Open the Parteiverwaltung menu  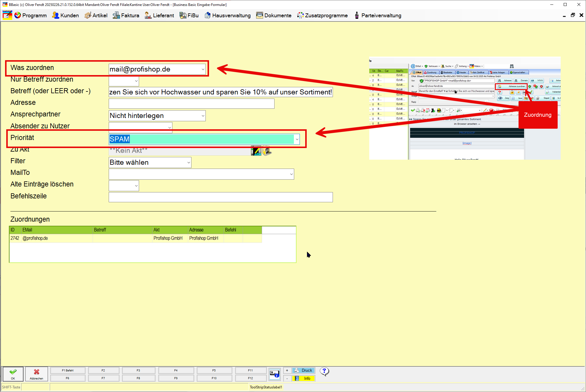(x=378, y=15)
